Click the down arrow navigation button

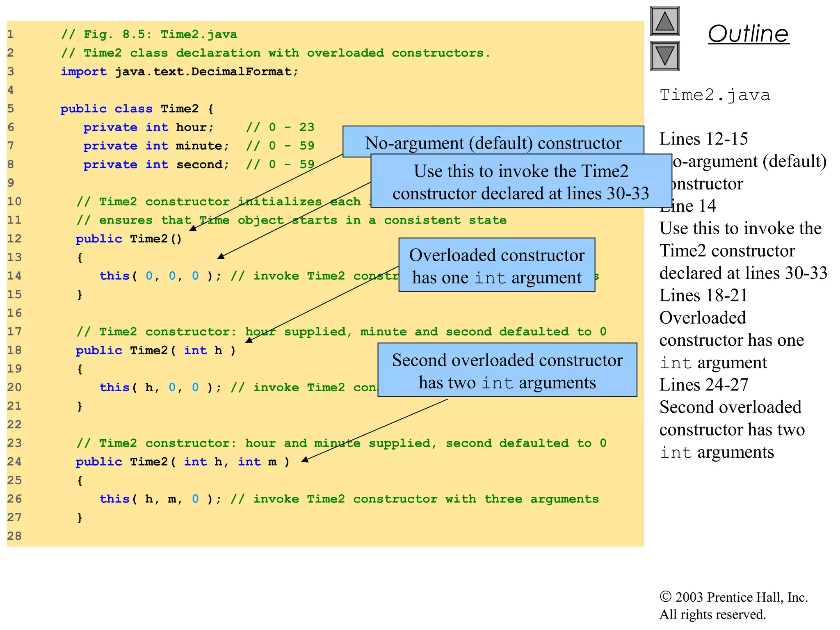665,56
